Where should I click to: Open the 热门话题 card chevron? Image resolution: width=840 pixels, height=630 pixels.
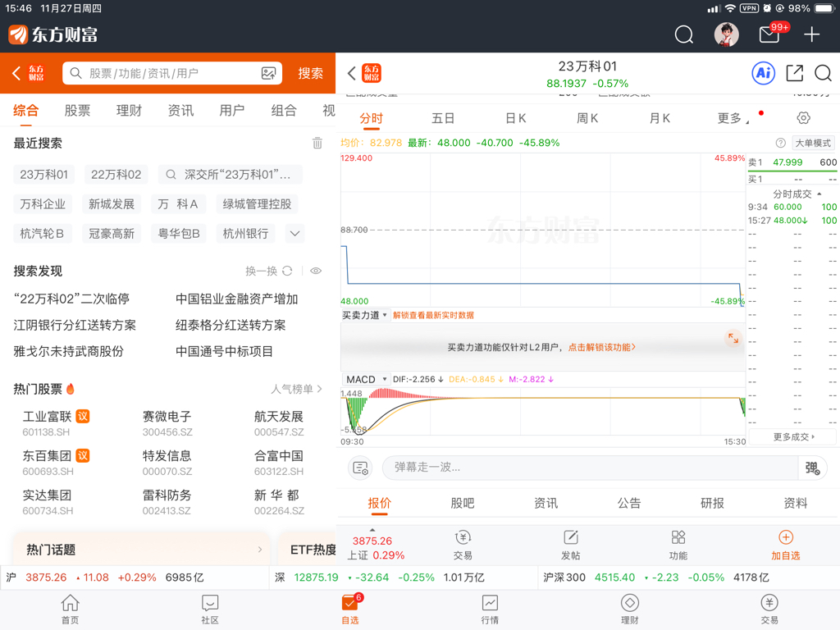pyautogui.click(x=260, y=550)
